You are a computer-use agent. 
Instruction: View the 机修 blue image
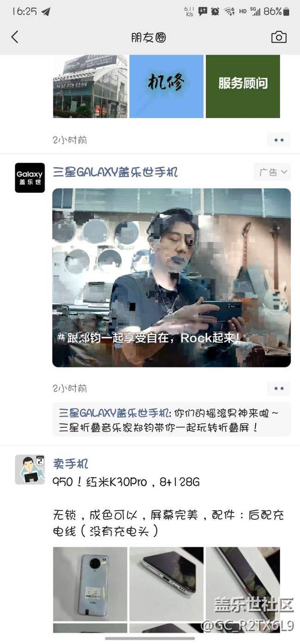166,86
